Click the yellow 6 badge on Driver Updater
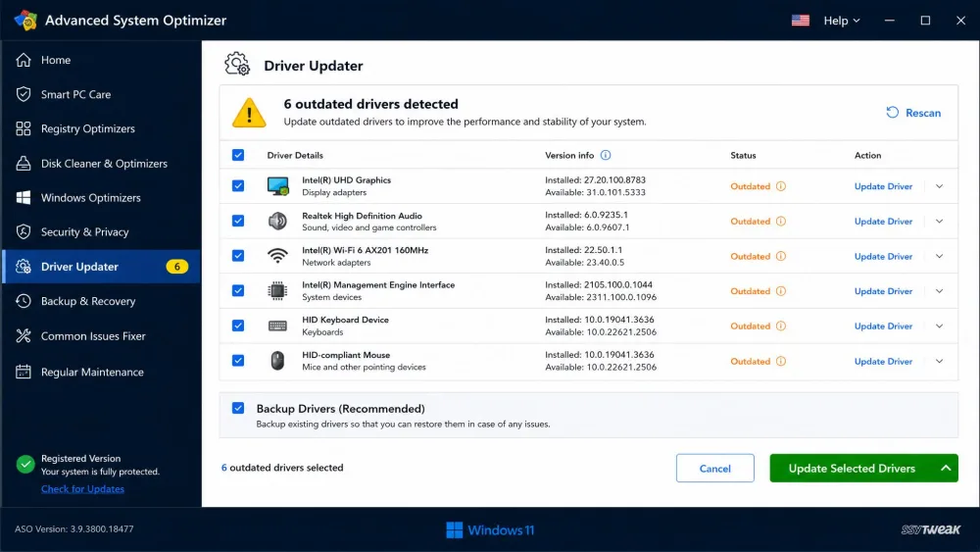The width and height of the screenshot is (980, 552). coord(176,267)
